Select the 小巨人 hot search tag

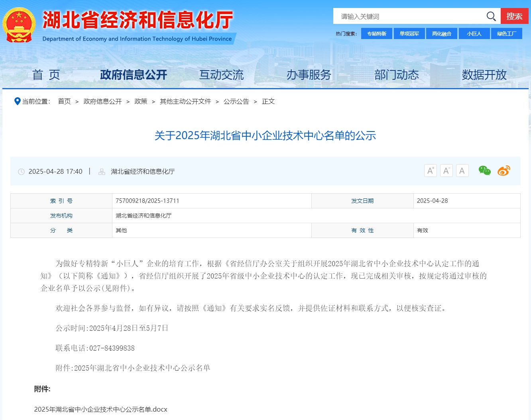coord(474,33)
